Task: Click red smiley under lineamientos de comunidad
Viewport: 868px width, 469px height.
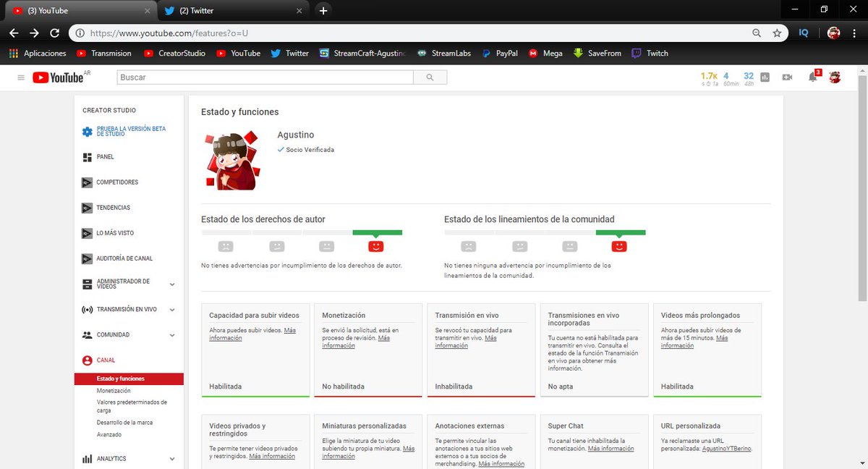Action: pos(618,246)
